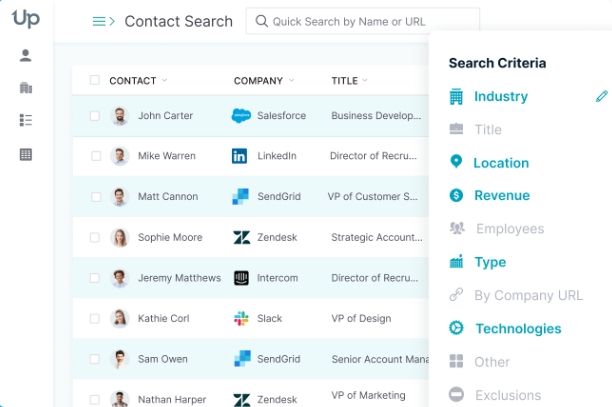Click the Title briefcase icon
Screen dimensions: 612x407
click(x=456, y=129)
